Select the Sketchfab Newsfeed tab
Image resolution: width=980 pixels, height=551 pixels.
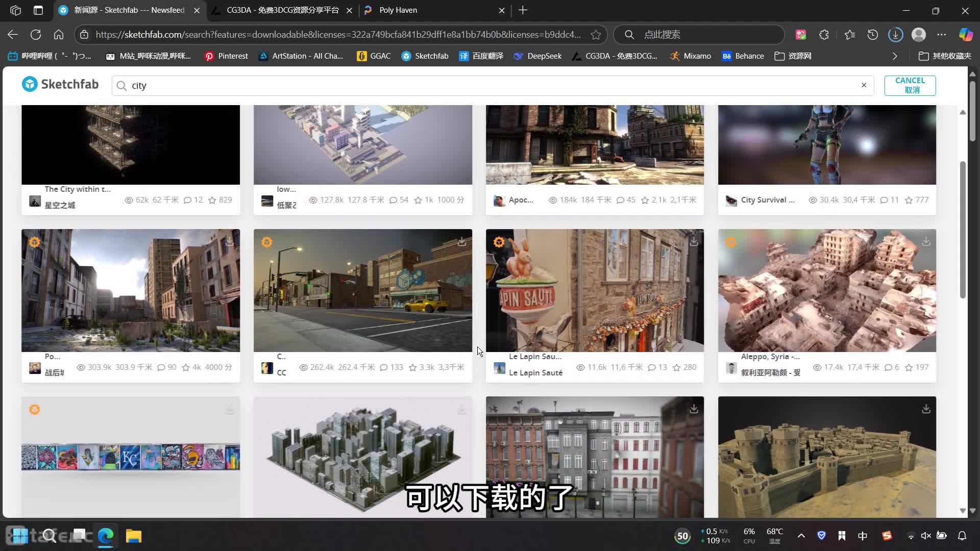pyautogui.click(x=130, y=10)
